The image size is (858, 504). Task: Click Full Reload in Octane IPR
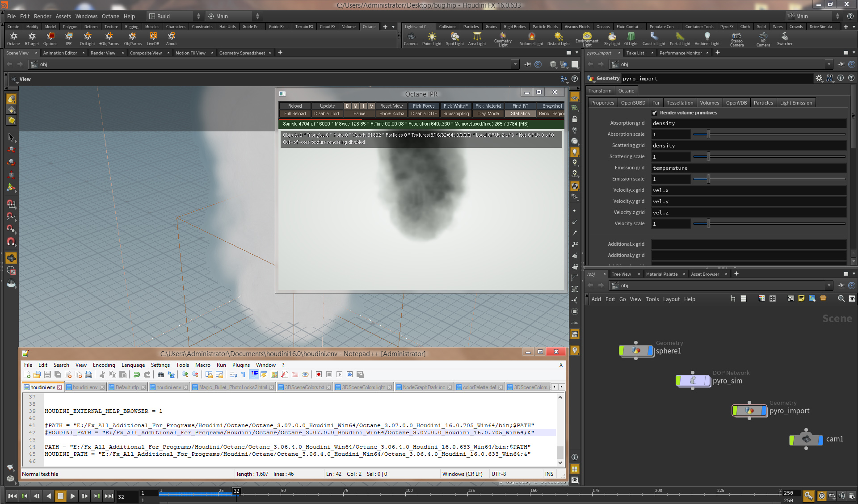coord(295,114)
